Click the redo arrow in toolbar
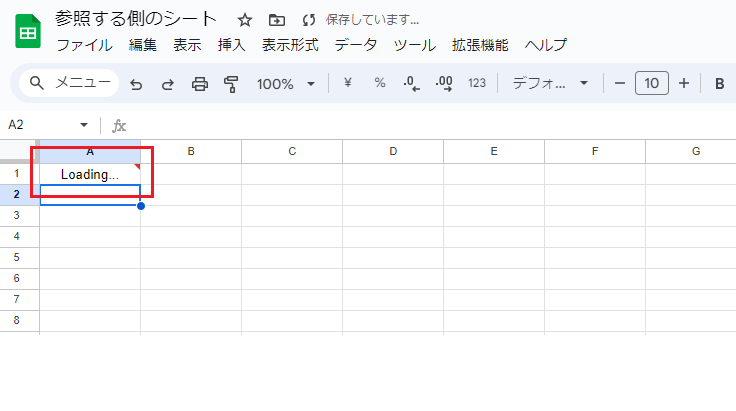This screenshot has width=736, height=411. 168,84
